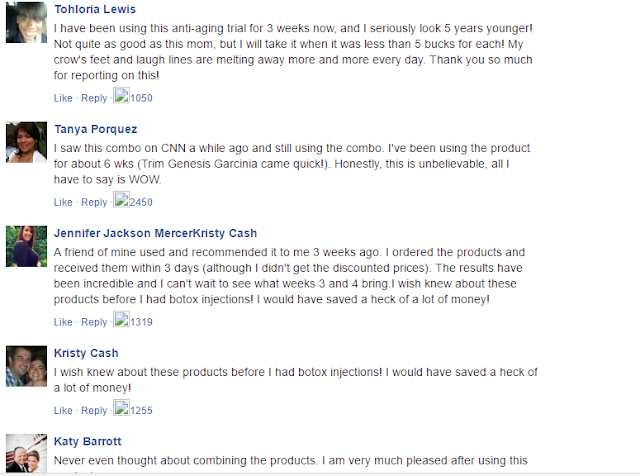Click like-count icon beside 1255
This screenshot has width=640, height=476.
tap(121, 408)
